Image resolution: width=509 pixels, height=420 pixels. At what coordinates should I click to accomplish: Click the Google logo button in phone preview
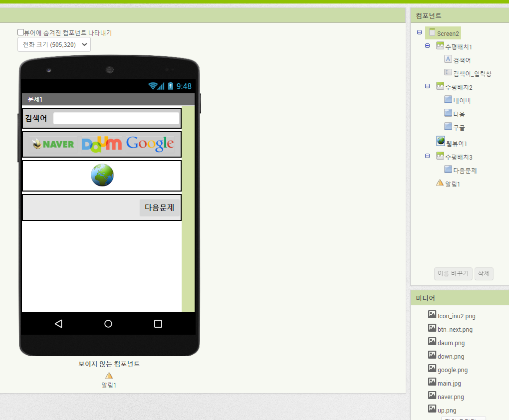pyautogui.click(x=150, y=144)
